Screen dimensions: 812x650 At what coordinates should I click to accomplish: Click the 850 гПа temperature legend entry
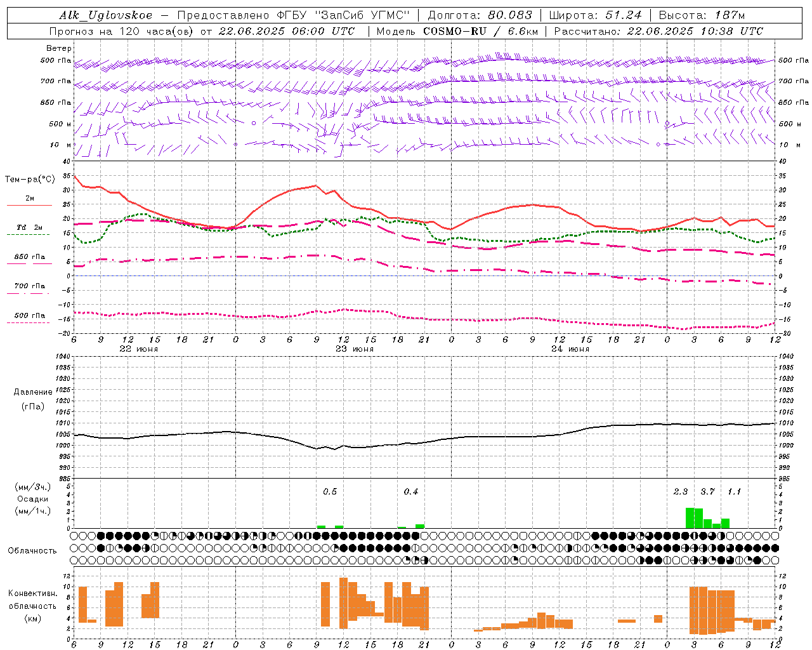point(30,257)
